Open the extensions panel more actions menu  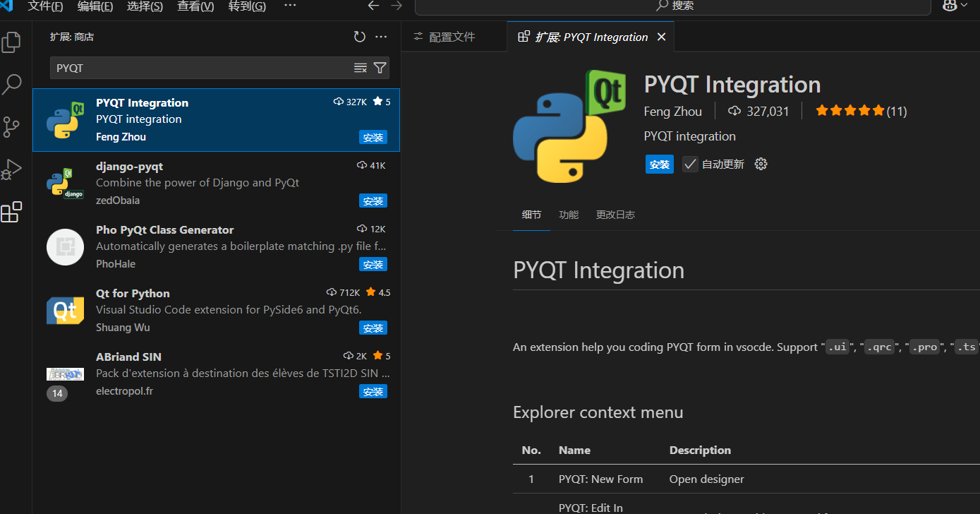tap(381, 36)
